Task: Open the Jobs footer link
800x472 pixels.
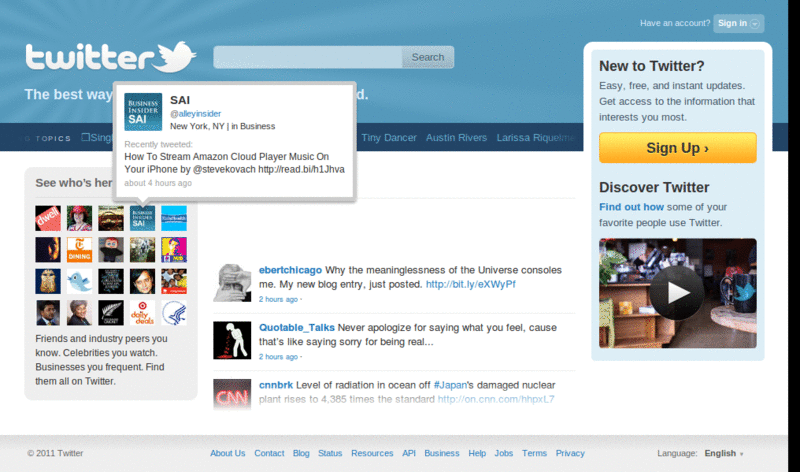Action: pyautogui.click(x=504, y=453)
